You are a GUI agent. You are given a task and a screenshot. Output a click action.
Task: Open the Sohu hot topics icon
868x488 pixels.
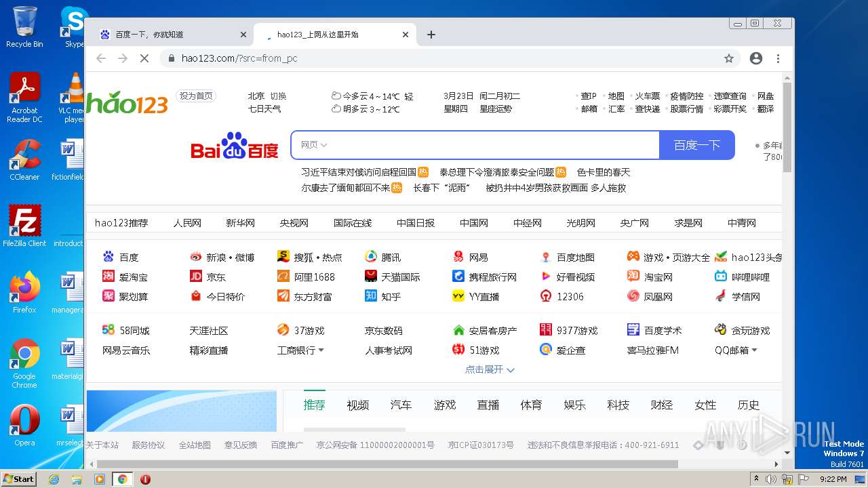click(283, 257)
